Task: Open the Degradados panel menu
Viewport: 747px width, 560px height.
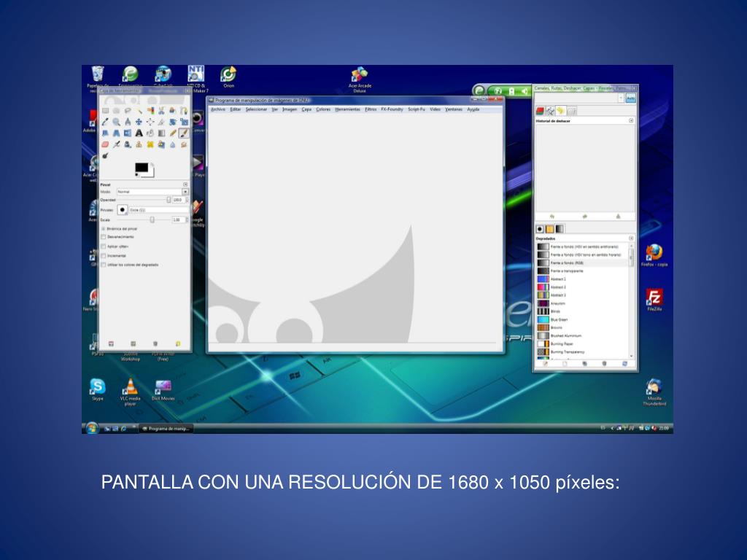Action: [x=631, y=238]
